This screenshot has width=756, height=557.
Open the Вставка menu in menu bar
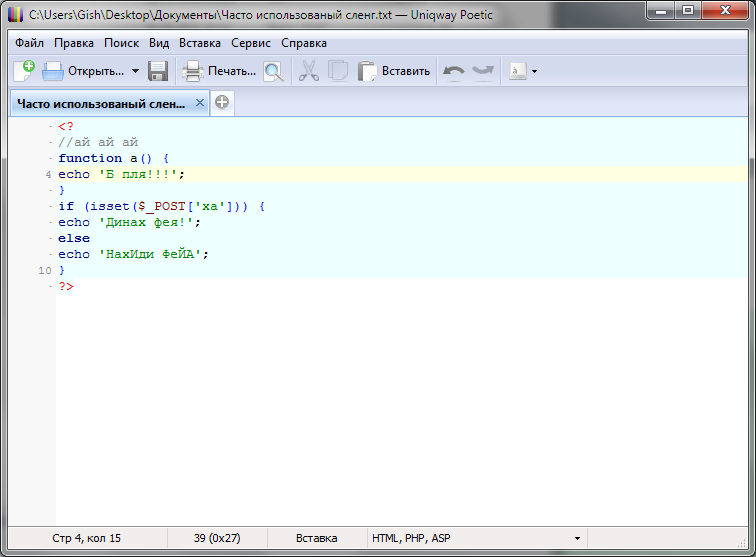pos(200,43)
